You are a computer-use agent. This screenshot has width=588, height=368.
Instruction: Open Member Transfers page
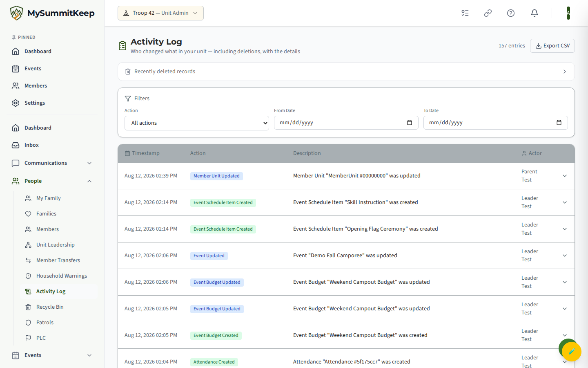tap(59, 260)
